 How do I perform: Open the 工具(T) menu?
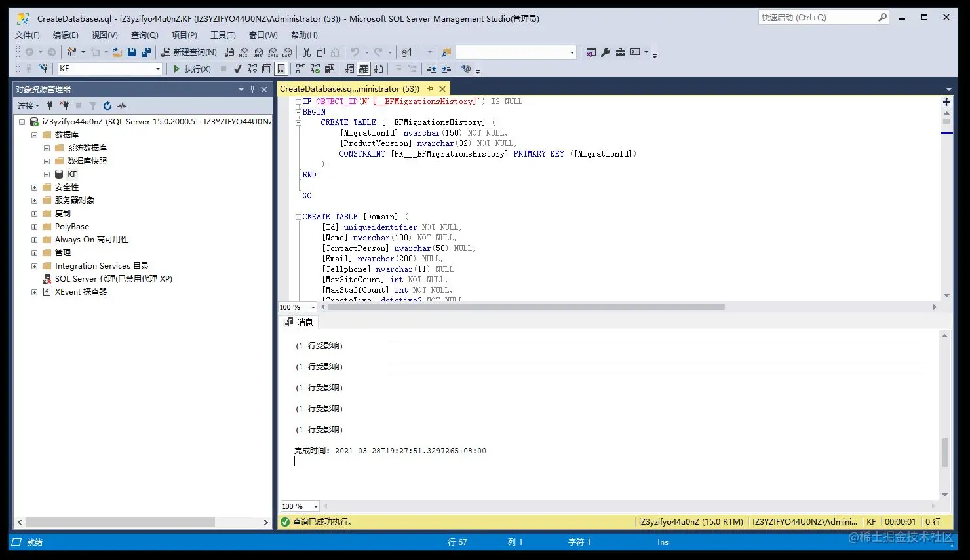(223, 35)
